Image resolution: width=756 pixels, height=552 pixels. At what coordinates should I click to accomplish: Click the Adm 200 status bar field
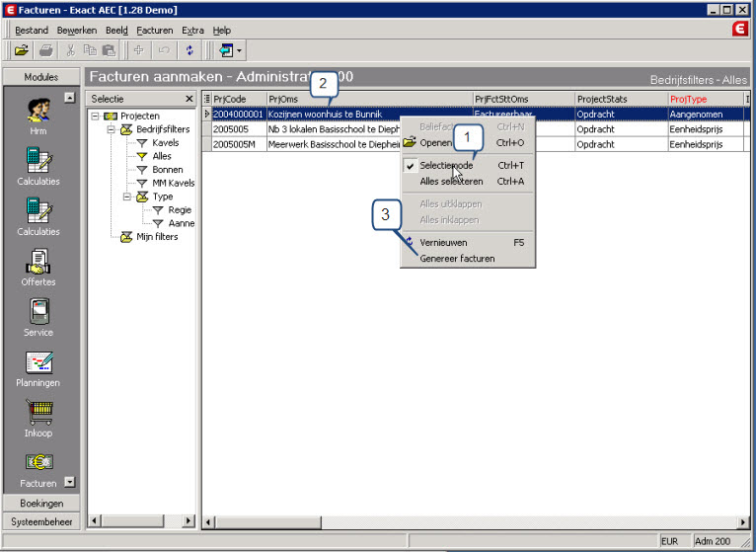tap(717, 541)
